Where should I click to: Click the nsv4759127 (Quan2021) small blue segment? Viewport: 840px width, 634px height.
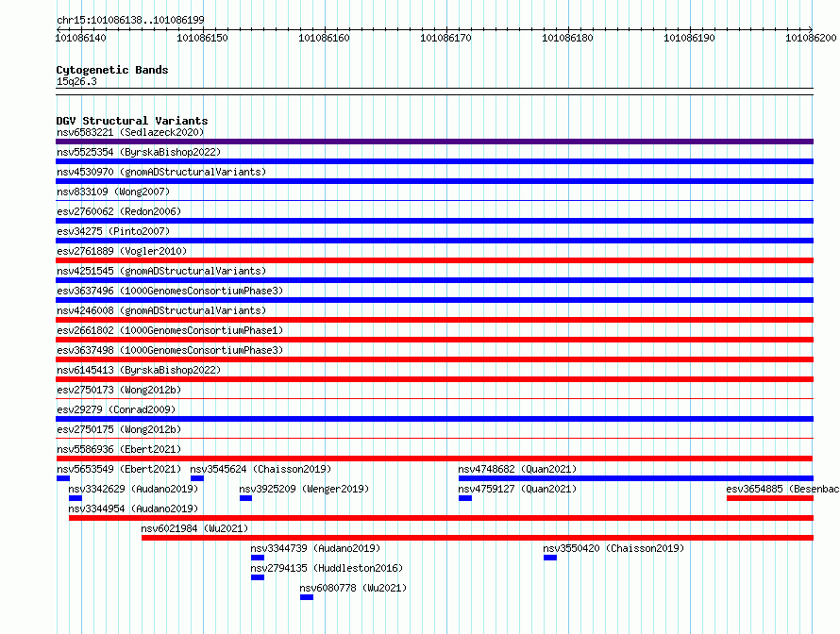click(465, 498)
